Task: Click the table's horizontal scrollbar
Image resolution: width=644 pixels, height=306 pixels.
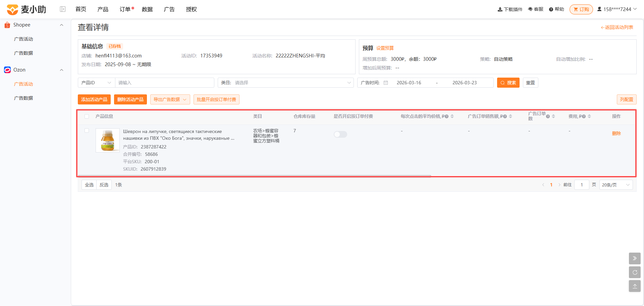Action: (x=255, y=176)
